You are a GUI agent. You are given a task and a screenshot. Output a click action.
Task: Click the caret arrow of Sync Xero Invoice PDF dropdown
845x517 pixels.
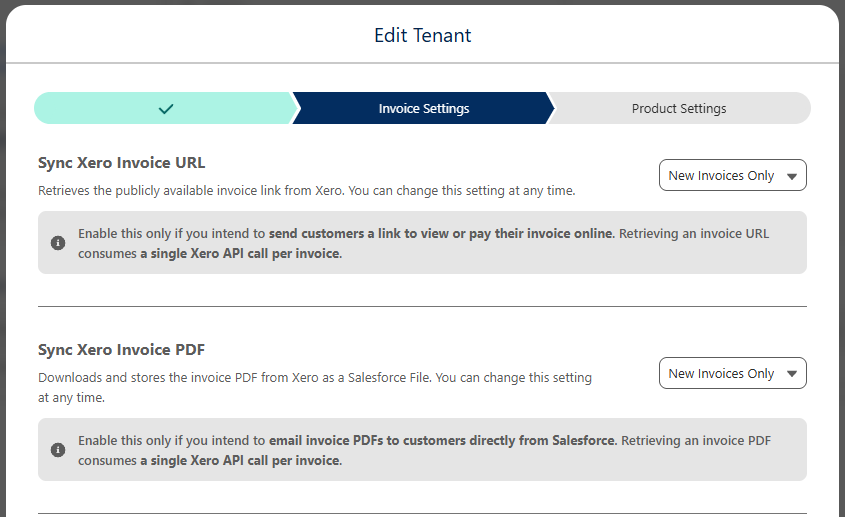coord(792,374)
